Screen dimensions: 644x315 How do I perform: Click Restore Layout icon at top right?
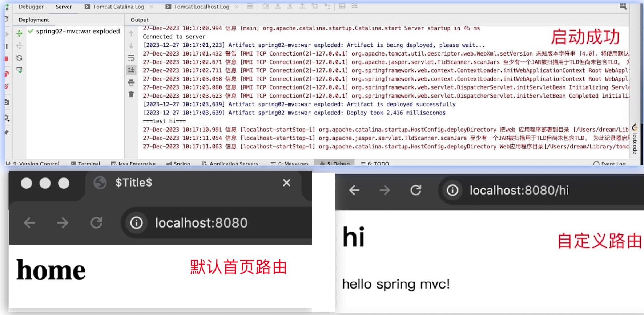(x=623, y=7)
